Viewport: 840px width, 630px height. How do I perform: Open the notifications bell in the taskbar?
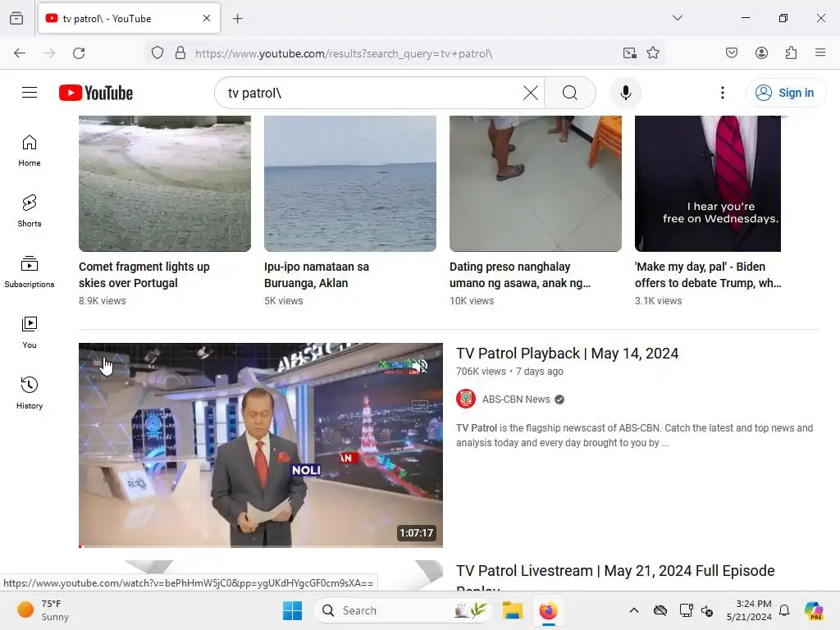(784, 610)
